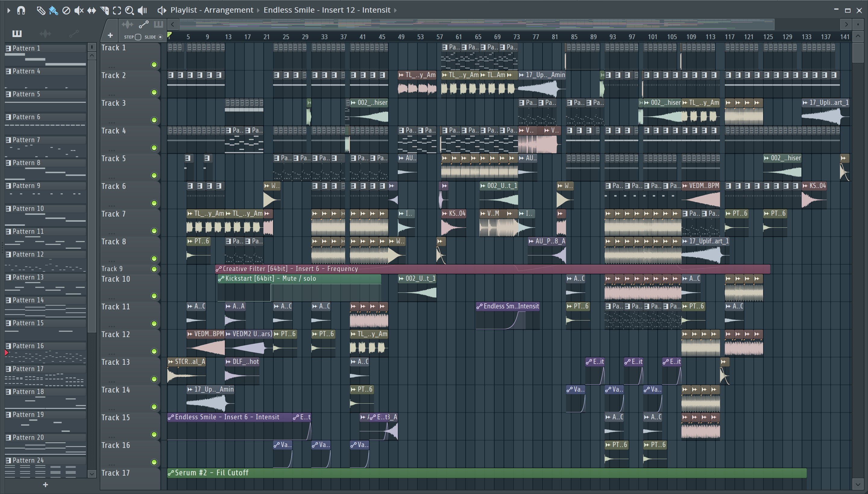
Task: Click bar 49 on the timeline ruler
Action: [401, 37]
